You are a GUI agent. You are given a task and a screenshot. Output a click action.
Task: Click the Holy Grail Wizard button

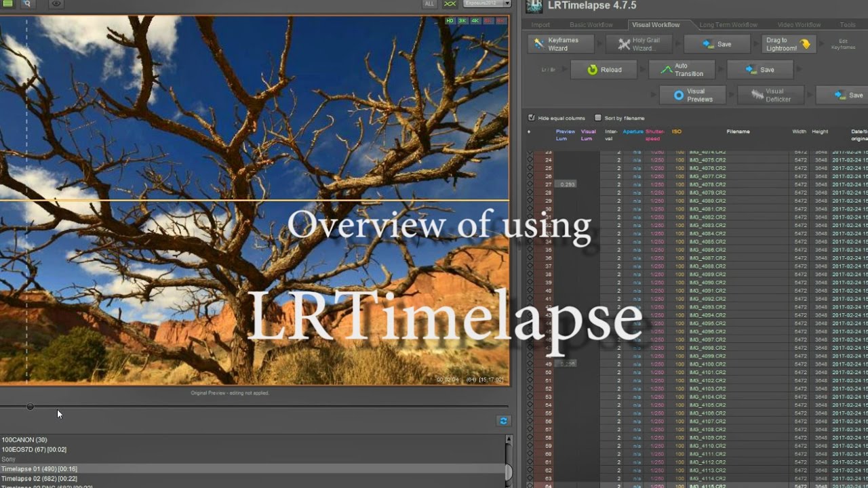coord(639,44)
